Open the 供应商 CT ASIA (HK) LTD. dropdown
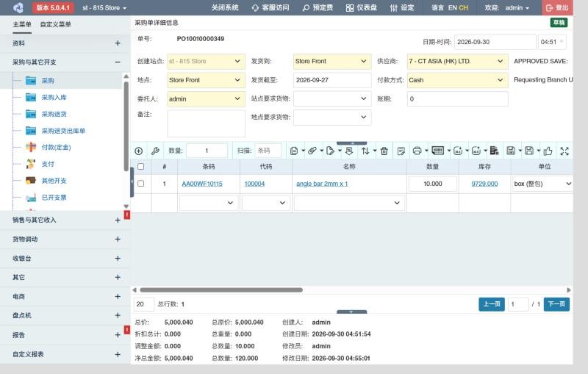The height and width of the screenshot is (374, 588). (x=458, y=62)
